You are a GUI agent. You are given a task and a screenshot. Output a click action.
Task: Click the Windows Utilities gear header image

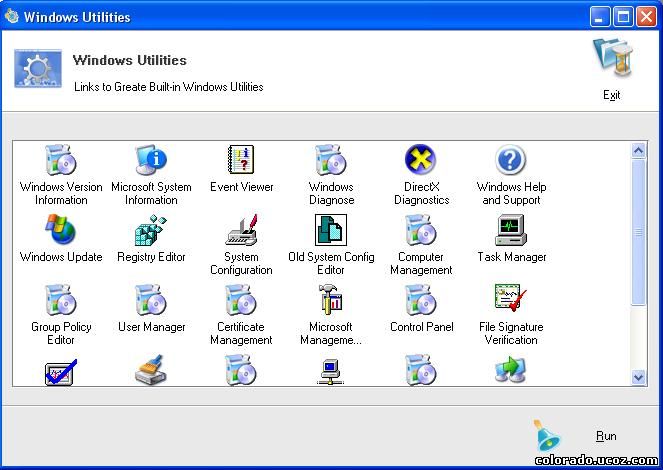38,68
